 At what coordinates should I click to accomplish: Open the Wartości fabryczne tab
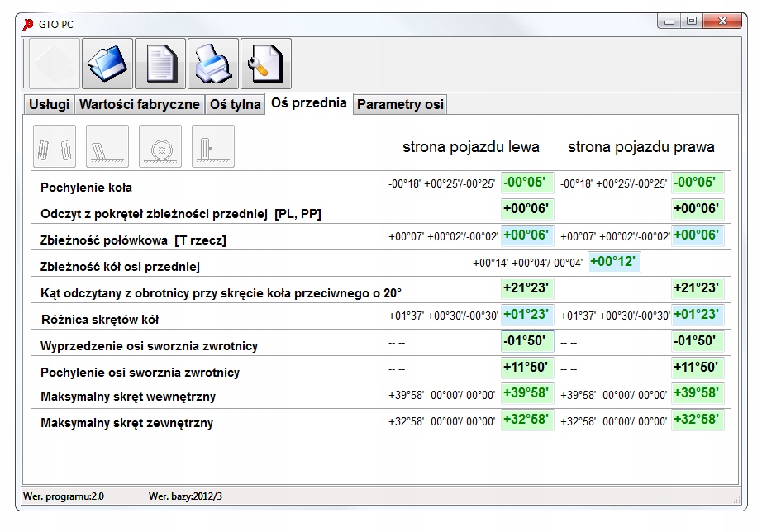click(139, 105)
